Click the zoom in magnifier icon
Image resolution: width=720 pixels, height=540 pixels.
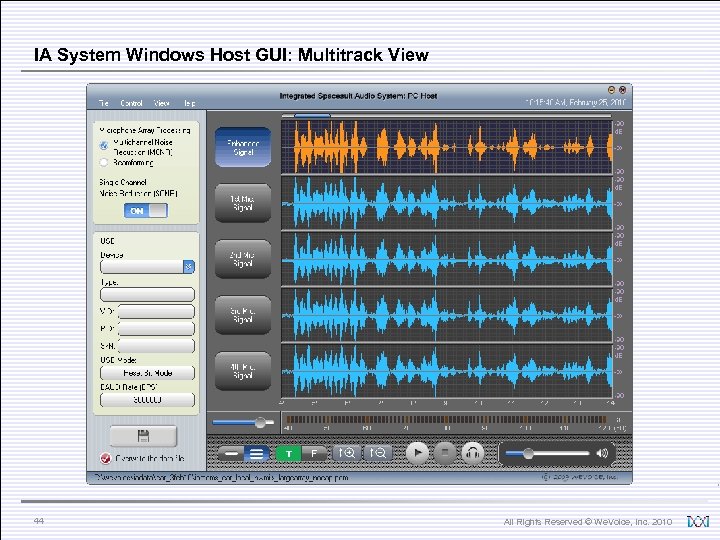point(347,453)
